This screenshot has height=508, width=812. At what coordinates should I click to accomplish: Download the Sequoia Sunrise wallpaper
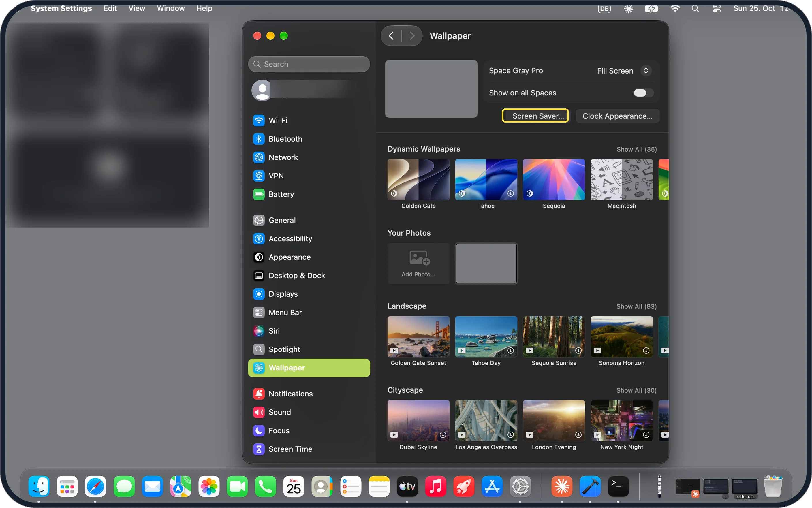click(x=578, y=350)
